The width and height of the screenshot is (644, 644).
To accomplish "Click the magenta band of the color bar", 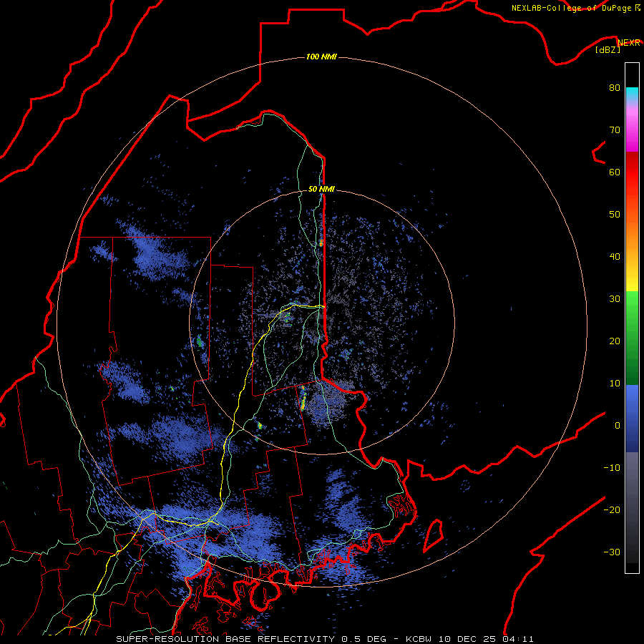I will tap(632, 132).
